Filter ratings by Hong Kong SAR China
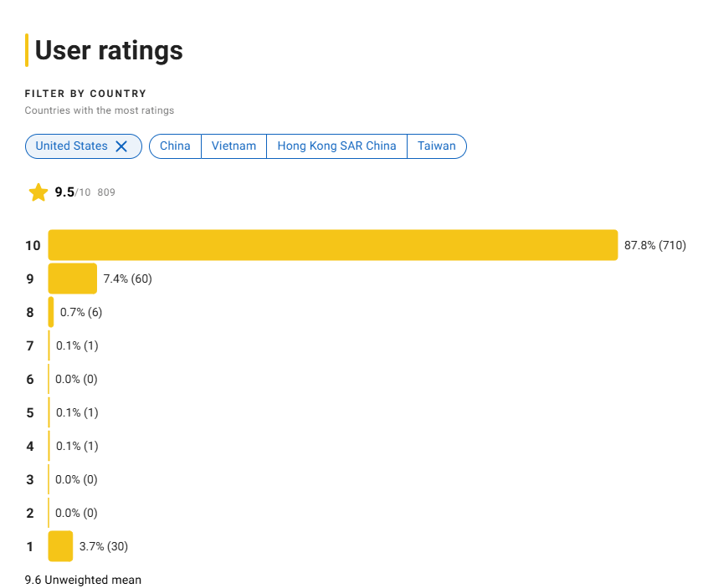Screen dimensions: 708x588 (x=336, y=146)
